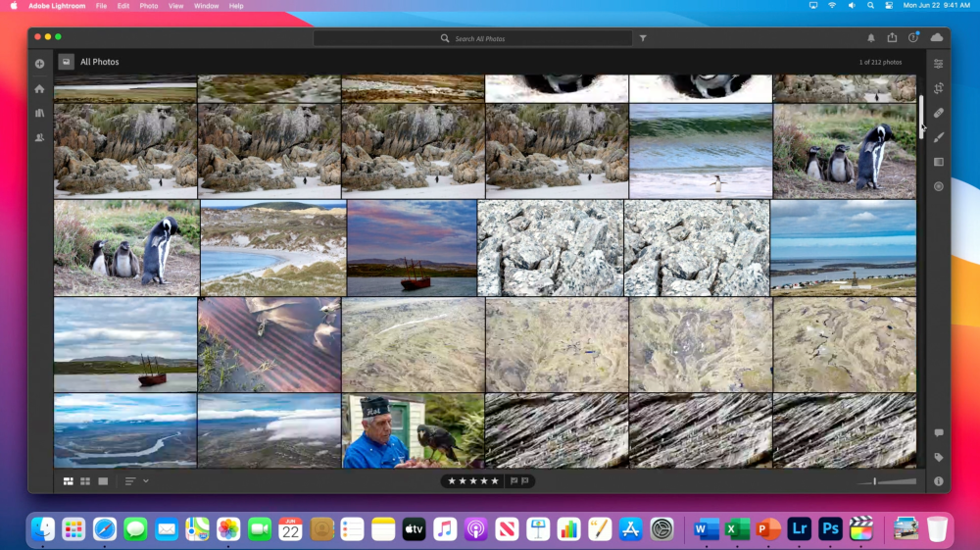The height and width of the screenshot is (550, 980).
Task: Open the Info panel icon
Action: [x=938, y=481]
